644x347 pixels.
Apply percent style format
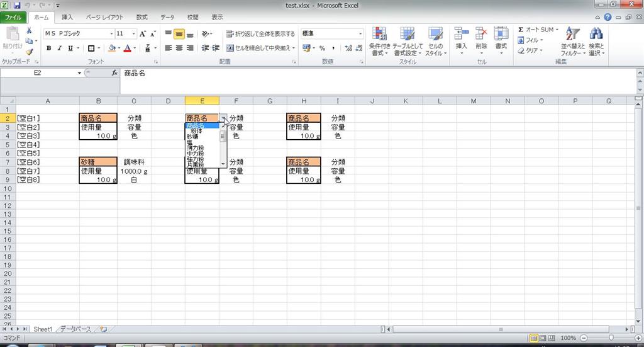click(323, 48)
